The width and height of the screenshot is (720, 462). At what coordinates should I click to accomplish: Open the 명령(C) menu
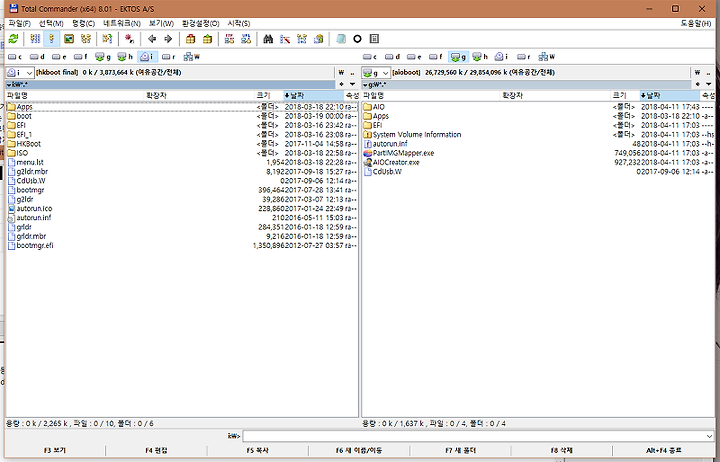click(83, 23)
